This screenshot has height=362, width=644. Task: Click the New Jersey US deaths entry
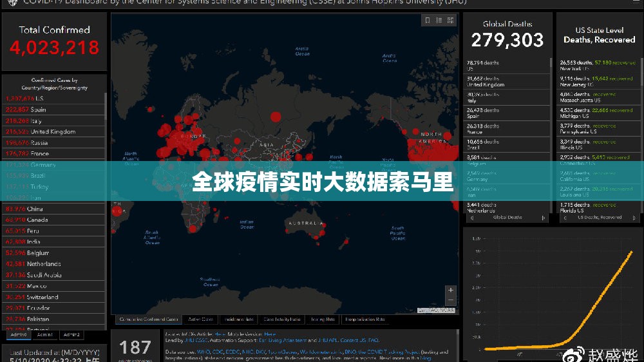pyautogui.click(x=599, y=81)
